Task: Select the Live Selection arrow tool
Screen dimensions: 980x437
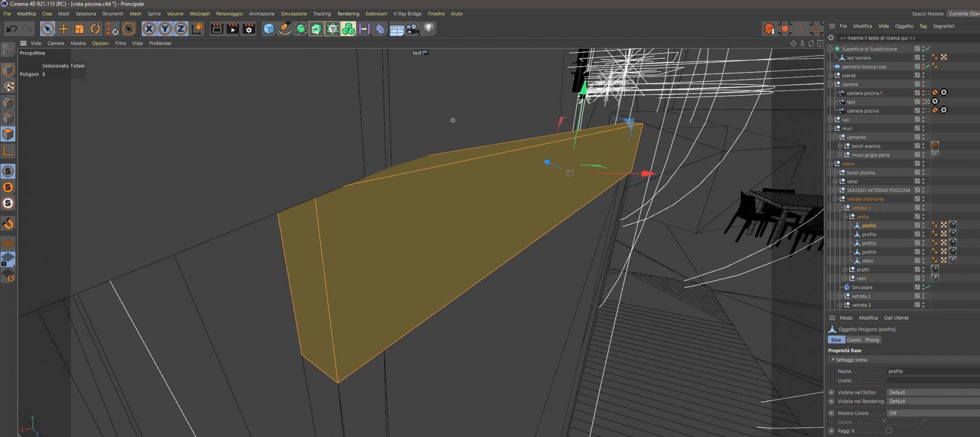Action: coord(47,29)
